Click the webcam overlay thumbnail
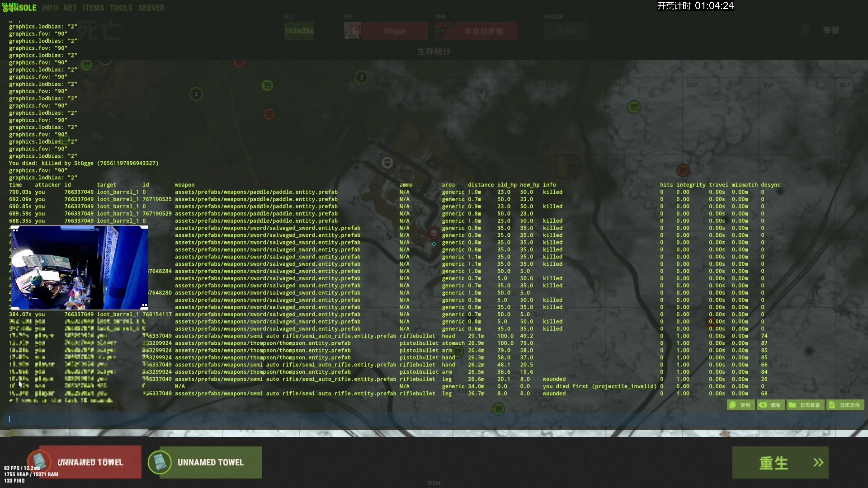The height and width of the screenshot is (488, 868). pos(79,267)
